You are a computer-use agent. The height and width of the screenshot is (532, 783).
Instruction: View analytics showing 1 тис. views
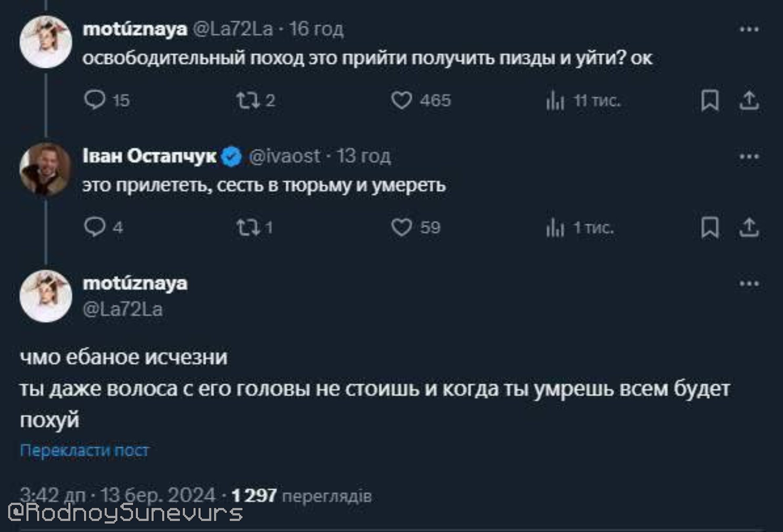pyautogui.click(x=555, y=228)
